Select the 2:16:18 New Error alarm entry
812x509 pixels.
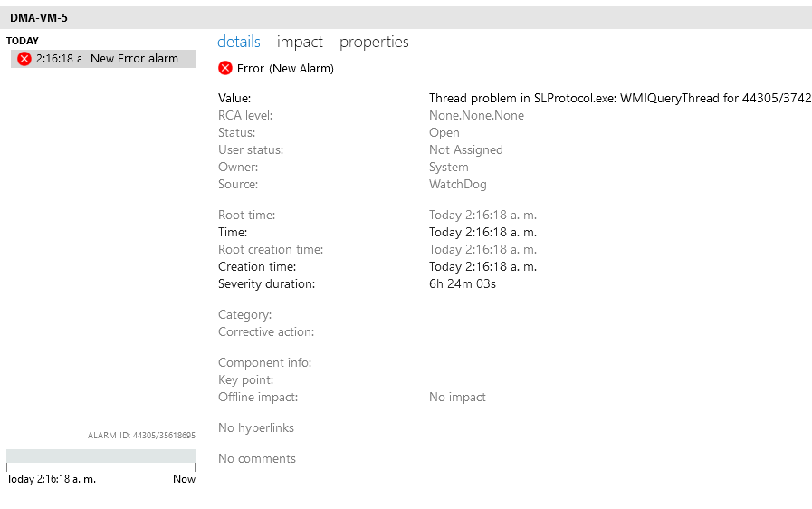click(103, 59)
